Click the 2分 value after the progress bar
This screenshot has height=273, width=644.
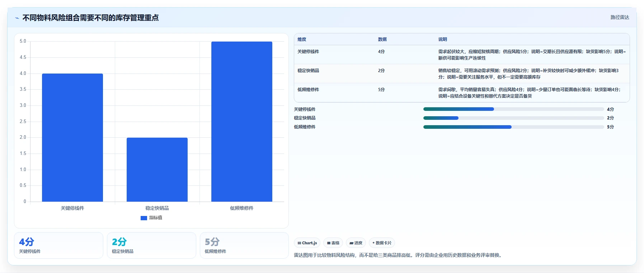(x=610, y=118)
